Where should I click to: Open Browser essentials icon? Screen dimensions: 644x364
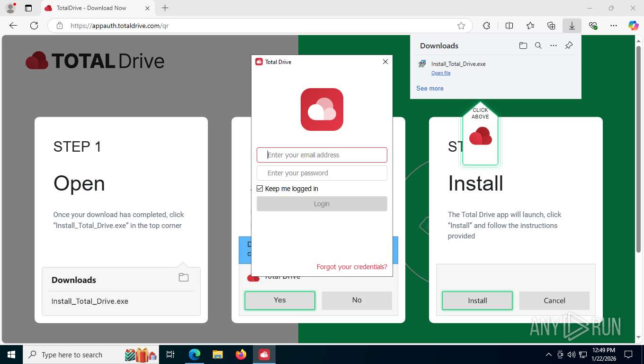click(x=593, y=26)
